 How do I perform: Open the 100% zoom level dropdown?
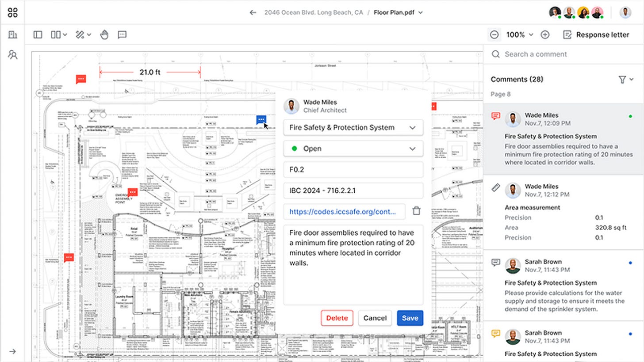point(519,34)
